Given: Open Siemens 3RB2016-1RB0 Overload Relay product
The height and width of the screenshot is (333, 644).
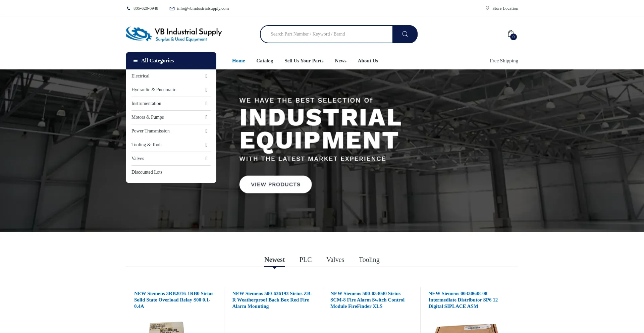Looking at the screenshot, I should coord(174,300).
